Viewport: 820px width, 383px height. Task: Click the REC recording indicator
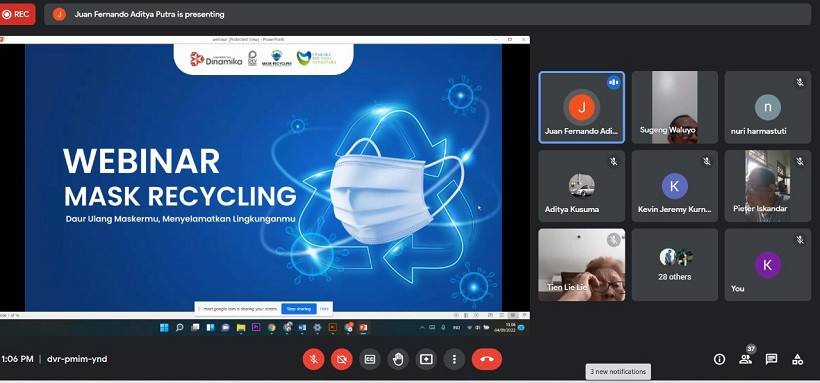(x=17, y=14)
